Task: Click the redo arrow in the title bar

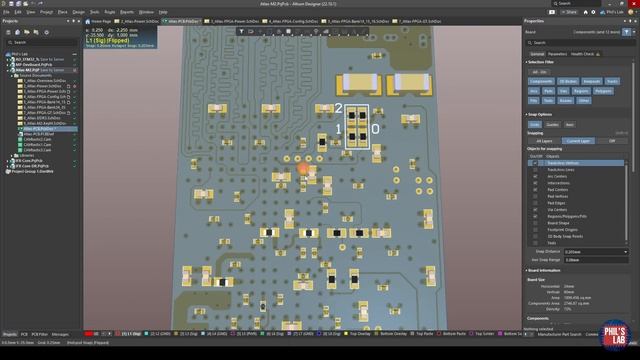Action: (40, 3)
